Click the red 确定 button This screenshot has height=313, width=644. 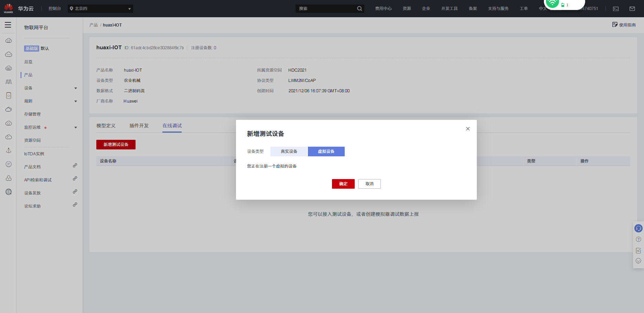[x=343, y=184]
